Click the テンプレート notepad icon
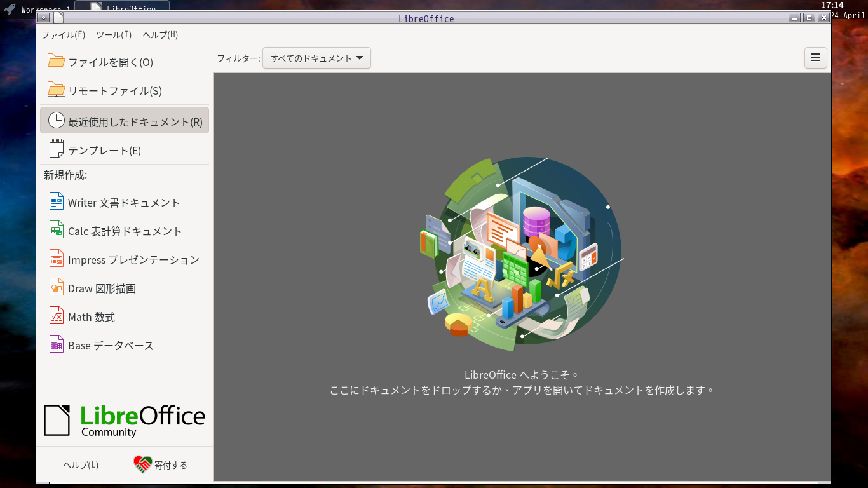Viewport: 868px width, 488px height. 57,150
